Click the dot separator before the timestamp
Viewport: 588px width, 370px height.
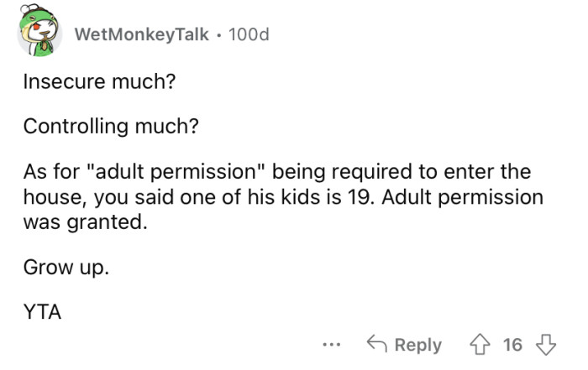[x=220, y=34]
